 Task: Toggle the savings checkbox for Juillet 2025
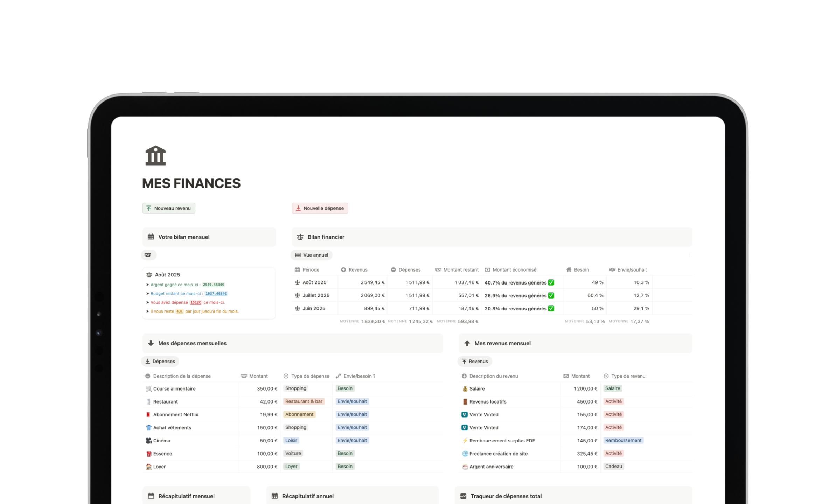551,295
